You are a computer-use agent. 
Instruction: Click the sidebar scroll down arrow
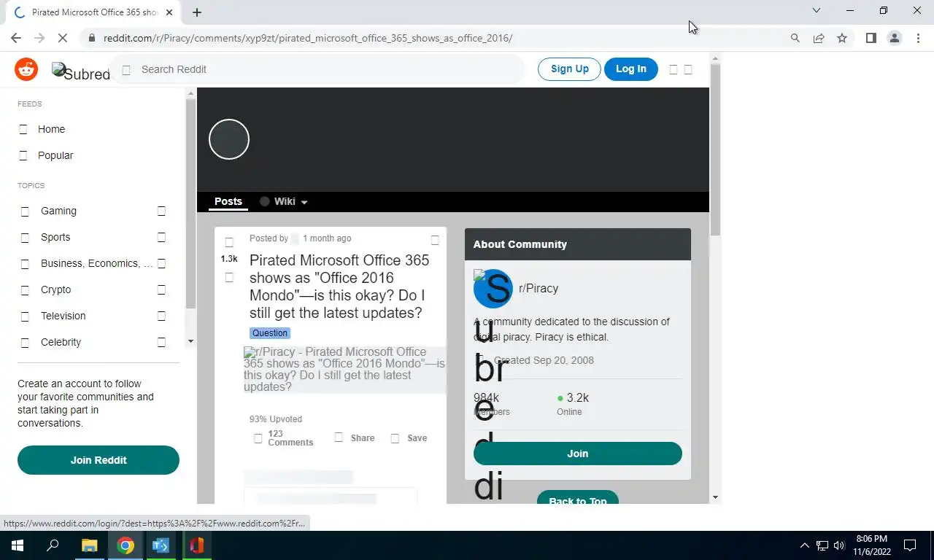[x=191, y=341]
